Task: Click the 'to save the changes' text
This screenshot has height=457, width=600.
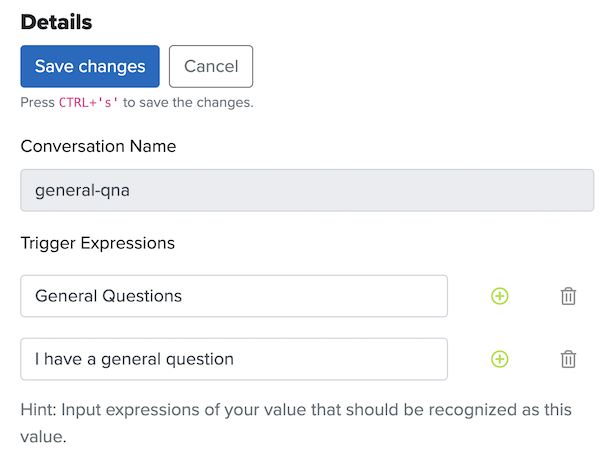Action: click(189, 103)
